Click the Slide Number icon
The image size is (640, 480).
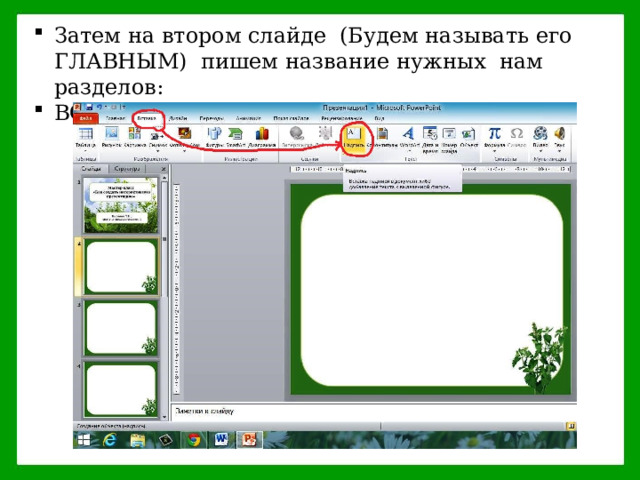point(449,133)
